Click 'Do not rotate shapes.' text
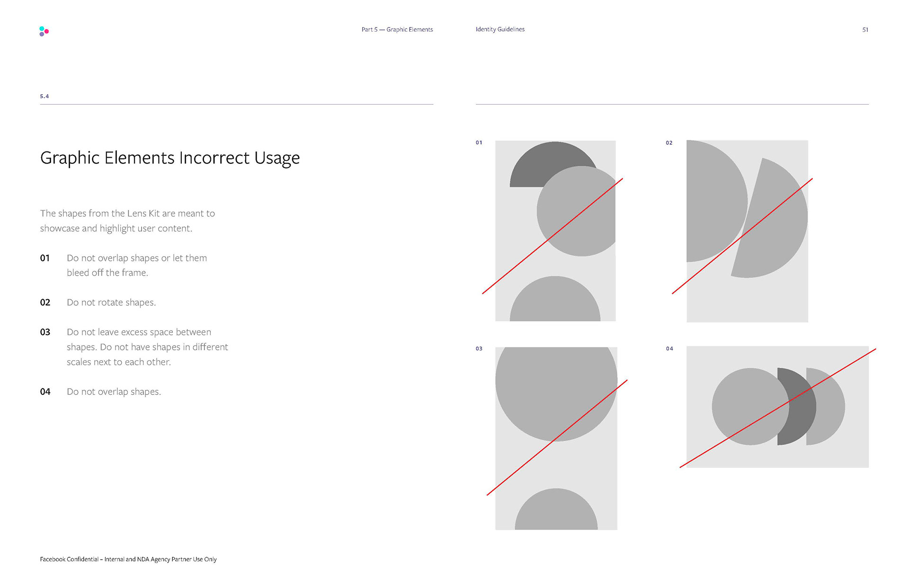Screen dimensions: 909x588 [x=111, y=303]
